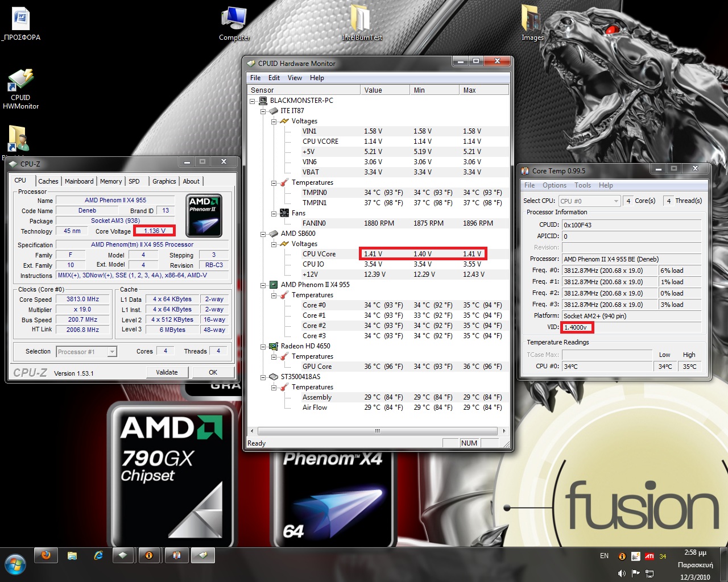Switch to Firefox on the taskbar
The image size is (728, 582).
[x=46, y=556]
